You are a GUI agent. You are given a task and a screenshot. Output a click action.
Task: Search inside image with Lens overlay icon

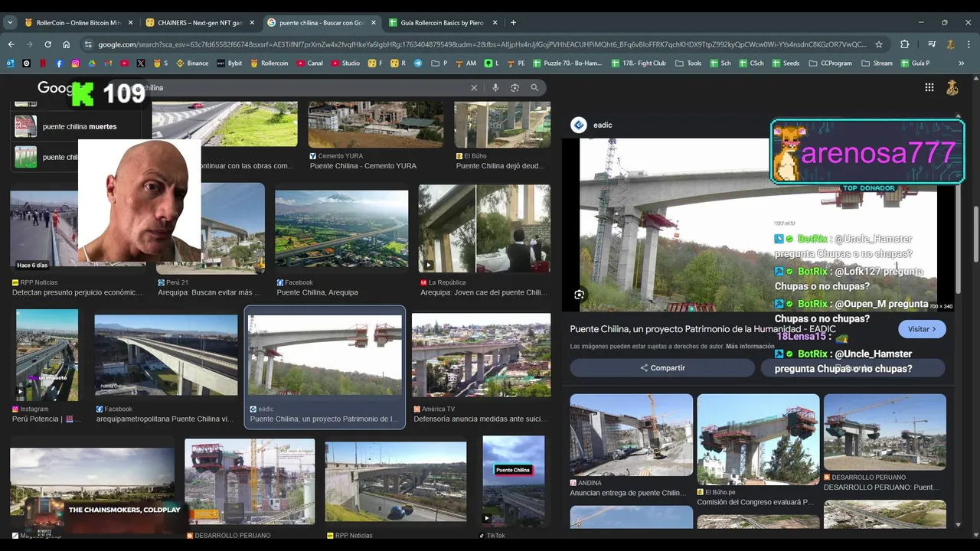click(579, 295)
